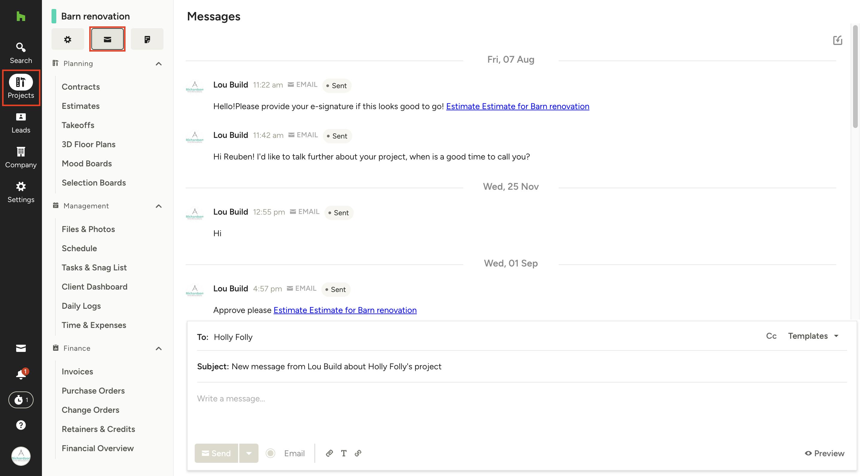Preview the message
Image resolution: width=868 pixels, height=476 pixels.
coord(825,453)
